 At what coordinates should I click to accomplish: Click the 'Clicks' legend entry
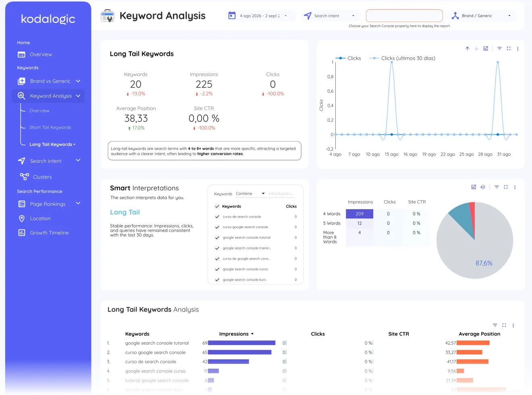pos(348,58)
